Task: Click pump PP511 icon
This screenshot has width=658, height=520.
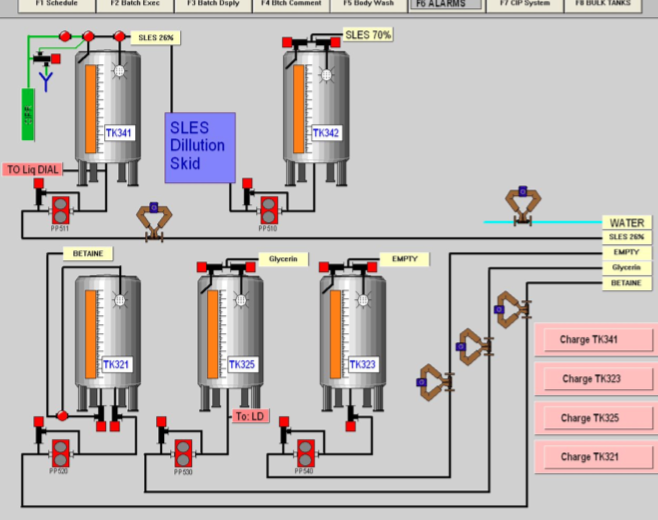Action: 62,209
